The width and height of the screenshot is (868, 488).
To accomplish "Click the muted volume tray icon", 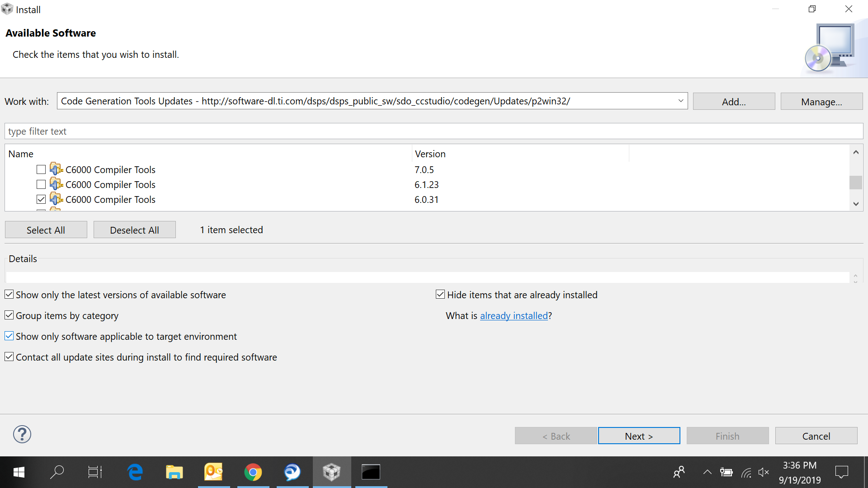I will pos(764,473).
